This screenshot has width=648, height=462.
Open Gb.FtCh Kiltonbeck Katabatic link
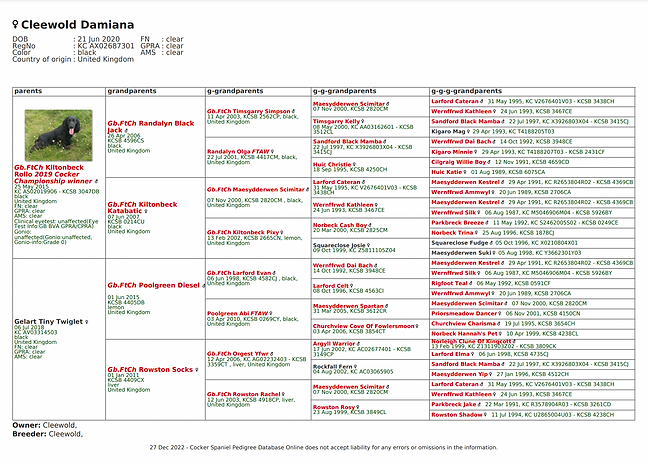coord(142,207)
